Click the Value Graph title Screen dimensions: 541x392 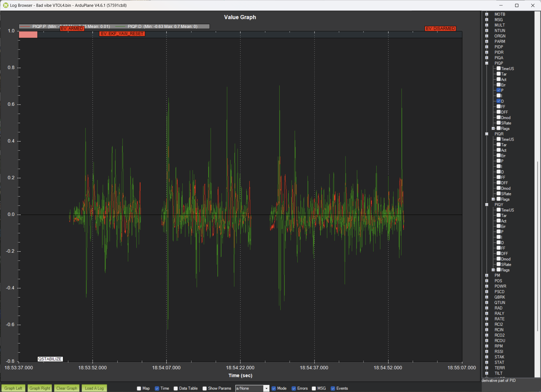coord(240,17)
